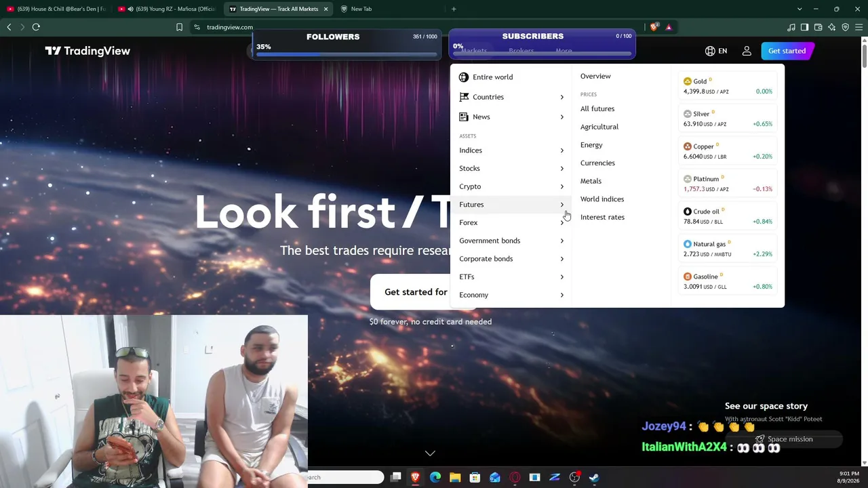Open Steam from the taskbar
The image size is (868, 488).
coord(594,477)
